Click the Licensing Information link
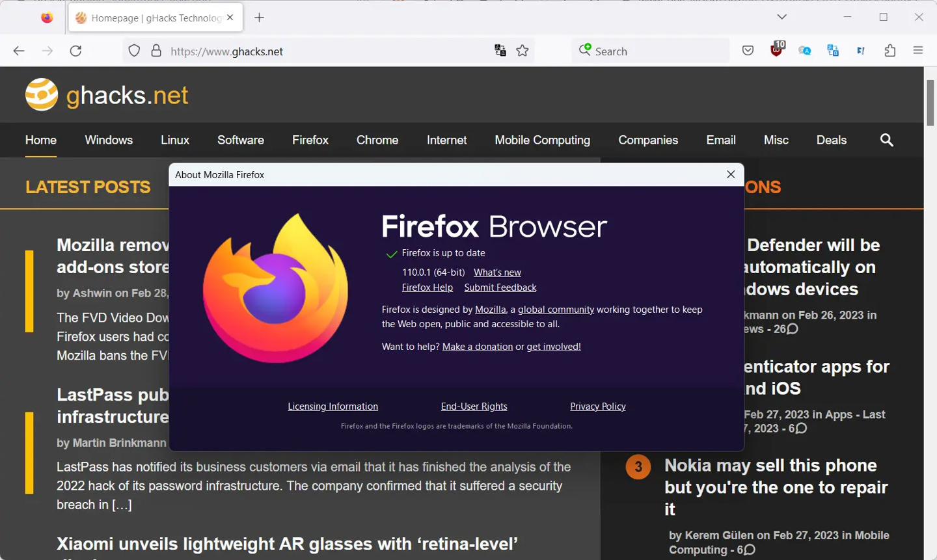Image resolution: width=937 pixels, height=560 pixels. coord(333,406)
